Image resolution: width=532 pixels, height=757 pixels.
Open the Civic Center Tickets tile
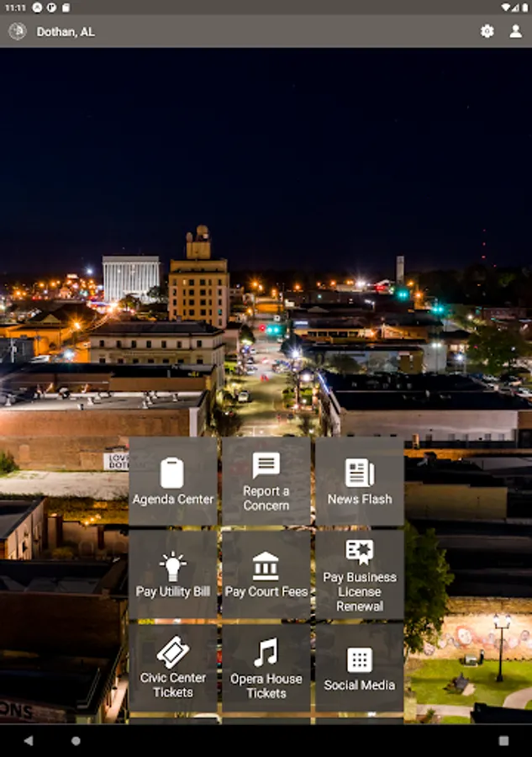click(x=172, y=668)
